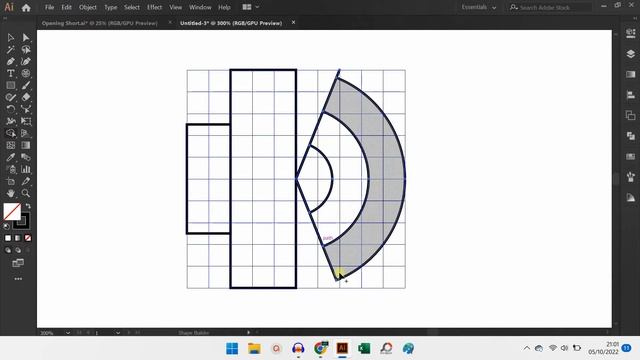Enable Draw Normal mode
This screenshot has height=360, width=640.
coord(8,250)
